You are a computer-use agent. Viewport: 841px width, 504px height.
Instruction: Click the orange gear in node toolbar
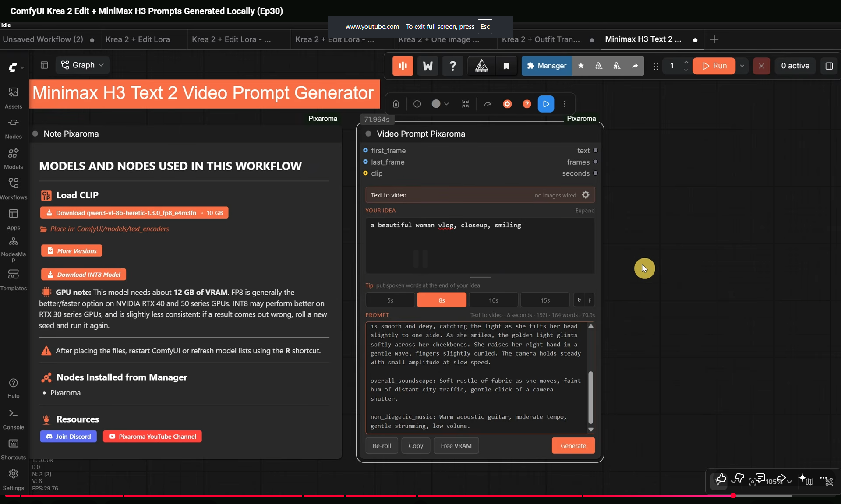pyautogui.click(x=507, y=104)
